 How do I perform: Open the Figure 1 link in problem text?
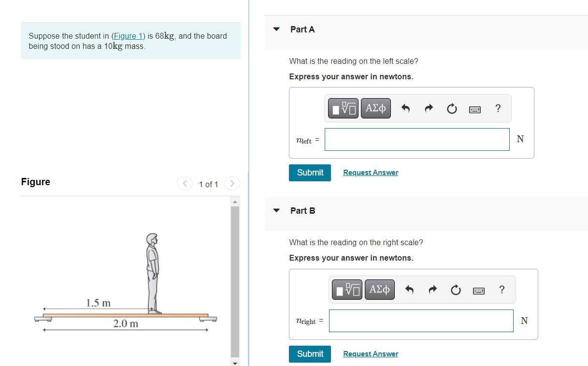click(x=128, y=36)
